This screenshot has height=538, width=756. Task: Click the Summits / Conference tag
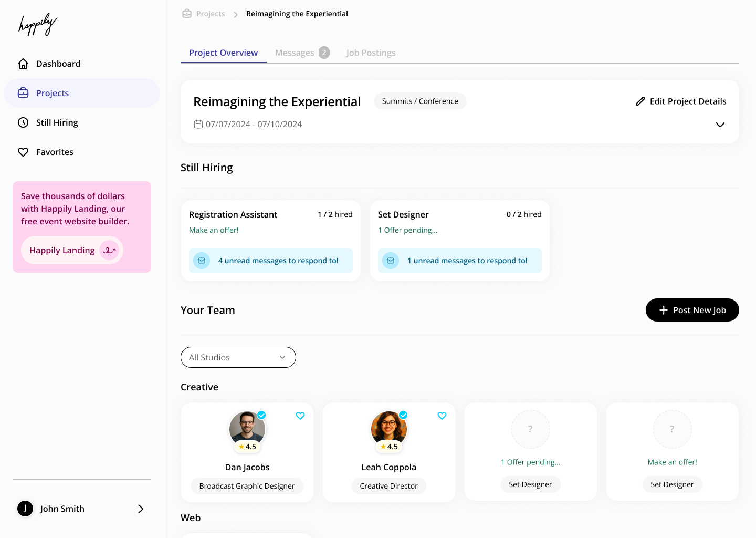click(420, 101)
